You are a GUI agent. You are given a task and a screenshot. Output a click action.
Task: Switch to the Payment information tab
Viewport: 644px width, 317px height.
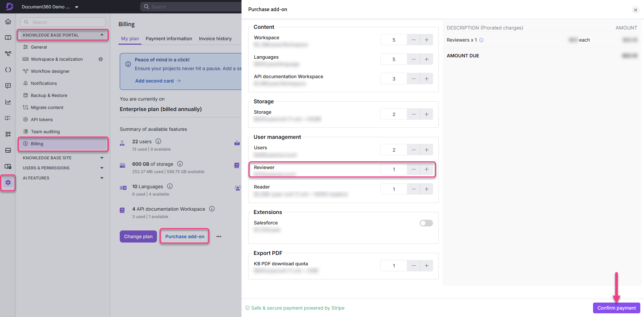[169, 39]
